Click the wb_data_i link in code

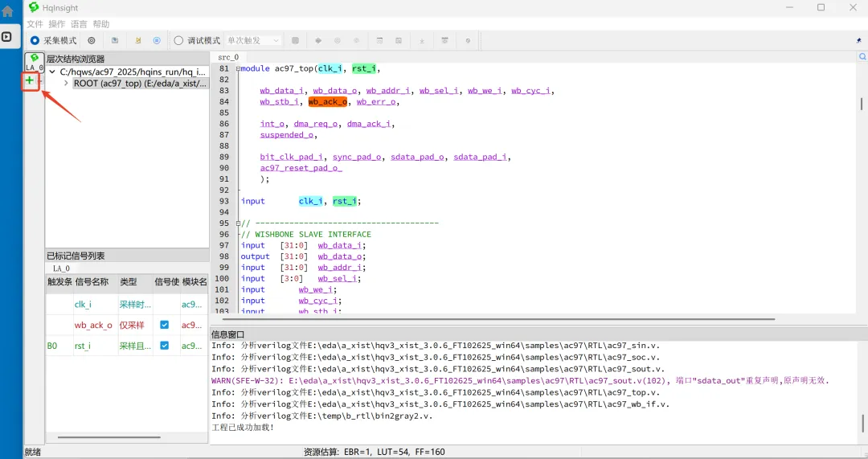click(282, 91)
